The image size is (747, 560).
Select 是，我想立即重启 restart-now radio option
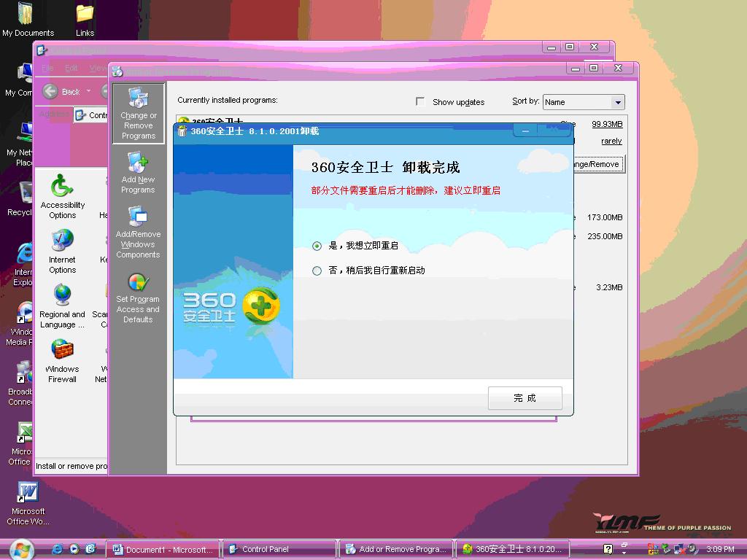(317, 246)
